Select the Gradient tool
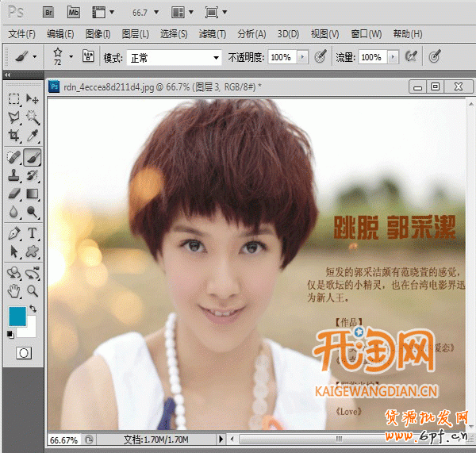 coord(33,194)
